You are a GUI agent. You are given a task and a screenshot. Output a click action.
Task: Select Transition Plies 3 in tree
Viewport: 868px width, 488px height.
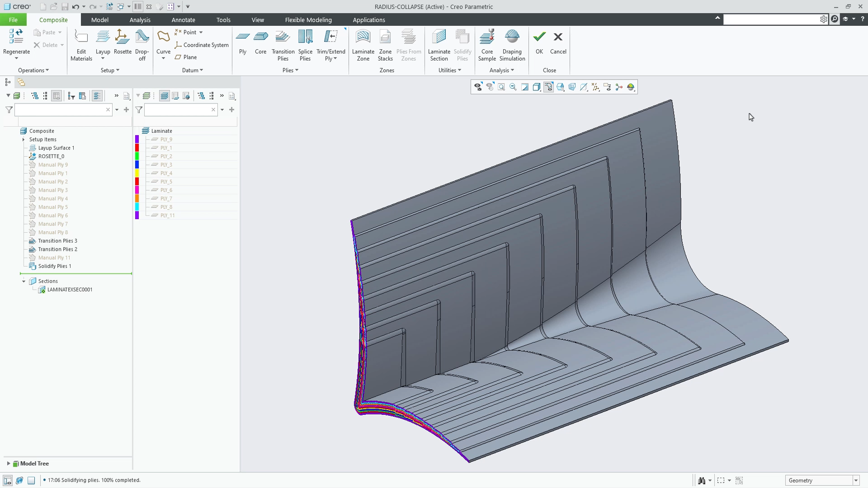(57, 241)
